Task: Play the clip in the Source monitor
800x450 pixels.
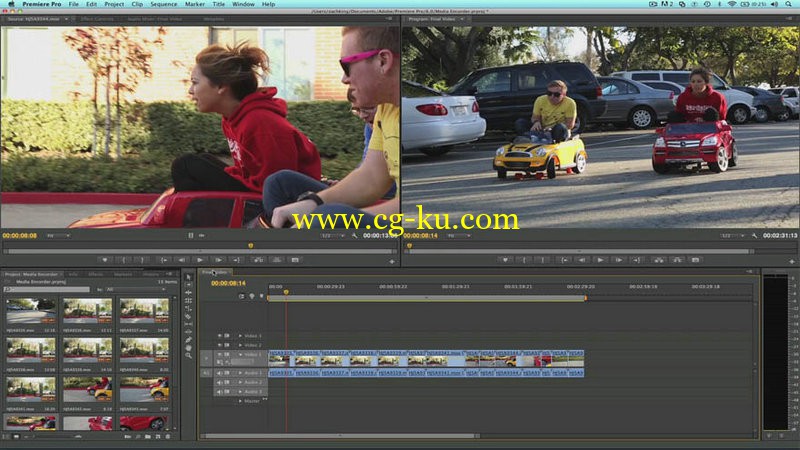Action: 200,260
